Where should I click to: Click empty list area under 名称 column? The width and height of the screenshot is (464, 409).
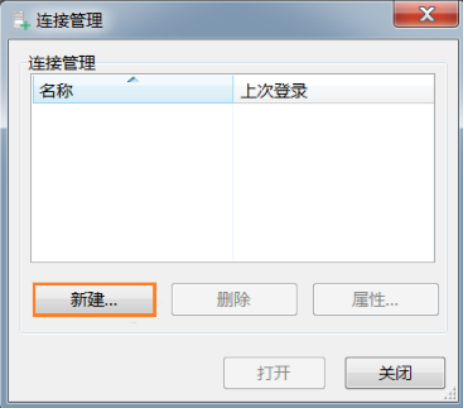pos(132,182)
